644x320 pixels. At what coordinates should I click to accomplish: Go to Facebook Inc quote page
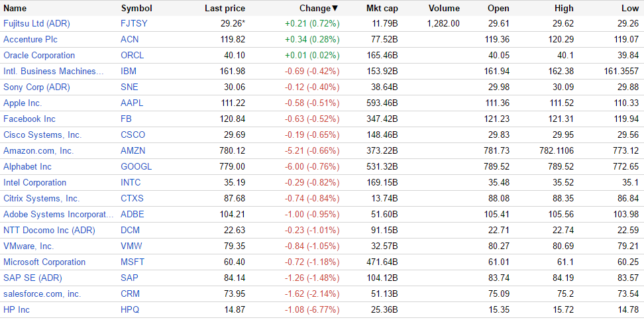(x=29, y=119)
